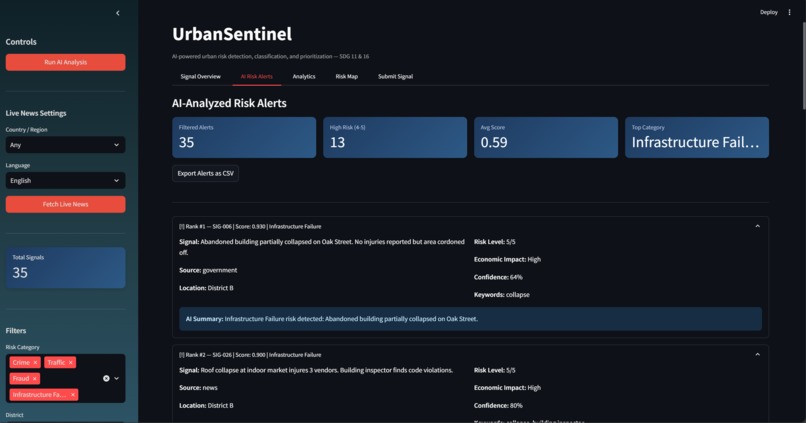
Task: Click the Crime tag label
Action: click(x=21, y=362)
